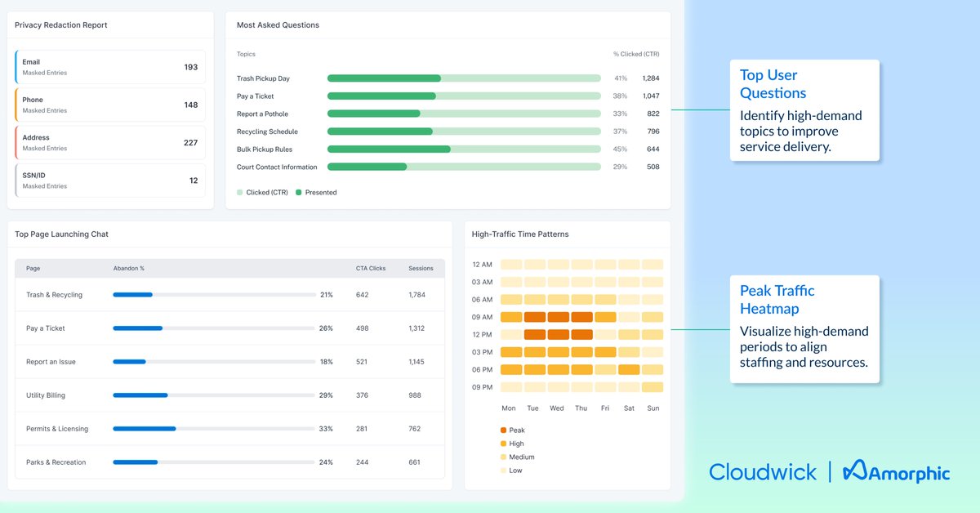Sort by the Abandon % column header
Image resolution: width=980 pixels, height=513 pixels.
129,268
